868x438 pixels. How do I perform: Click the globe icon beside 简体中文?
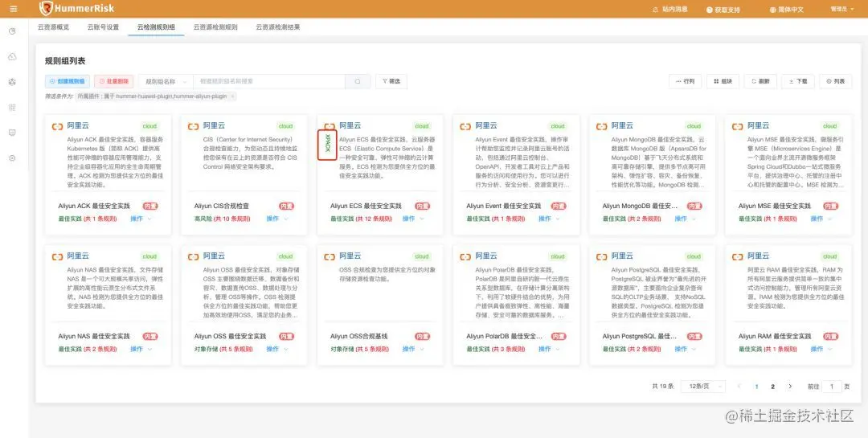click(x=773, y=10)
